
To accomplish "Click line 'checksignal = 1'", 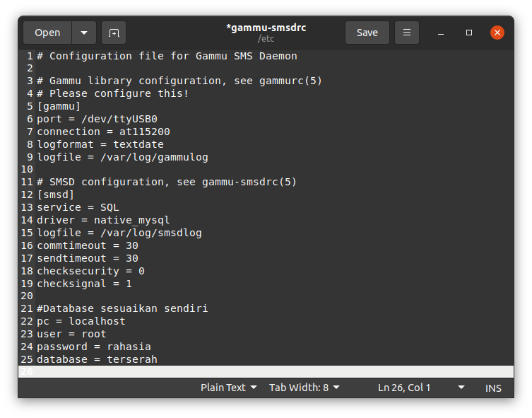I will coord(84,284).
